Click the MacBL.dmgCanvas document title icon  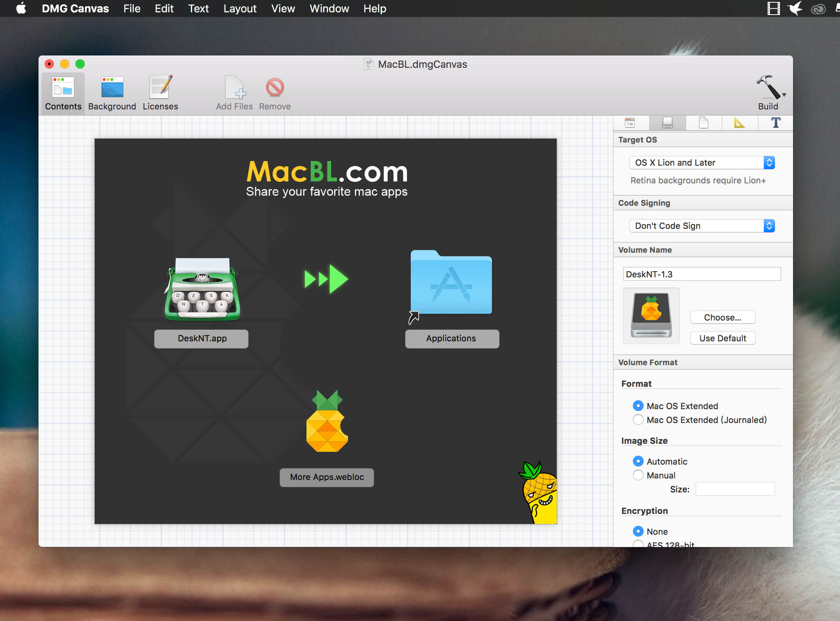pos(368,64)
